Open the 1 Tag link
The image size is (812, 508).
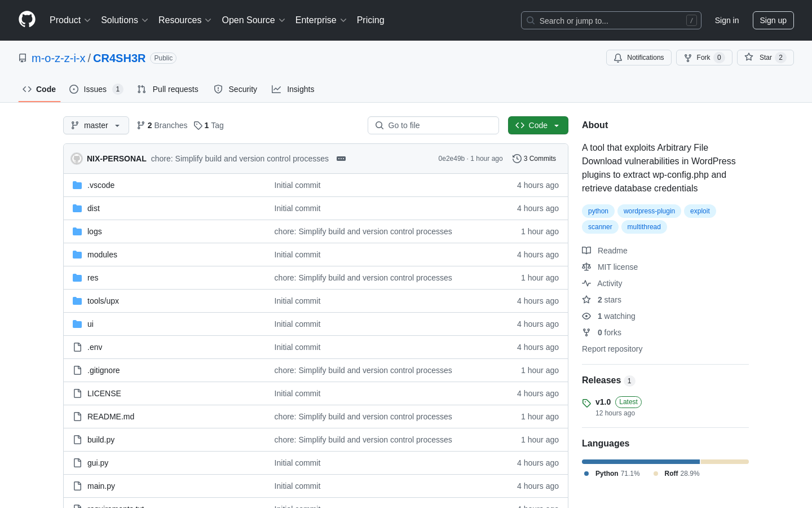(x=209, y=125)
